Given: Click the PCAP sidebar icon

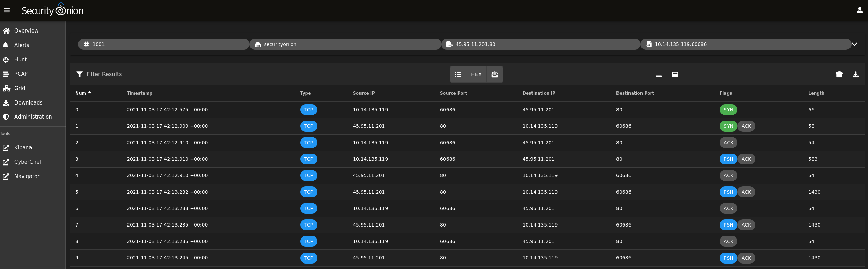Looking at the screenshot, I should [x=6, y=74].
